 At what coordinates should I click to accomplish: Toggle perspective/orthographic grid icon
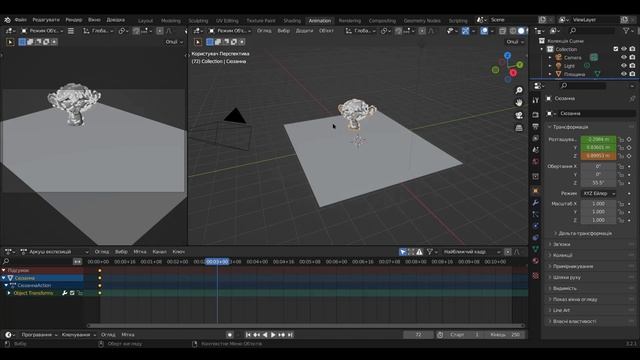click(519, 128)
